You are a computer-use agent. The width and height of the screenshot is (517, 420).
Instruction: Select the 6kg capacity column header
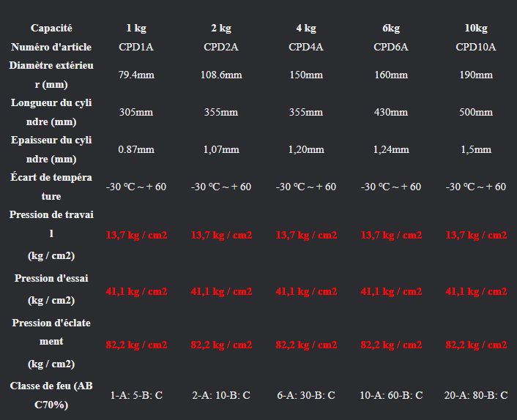click(x=391, y=29)
